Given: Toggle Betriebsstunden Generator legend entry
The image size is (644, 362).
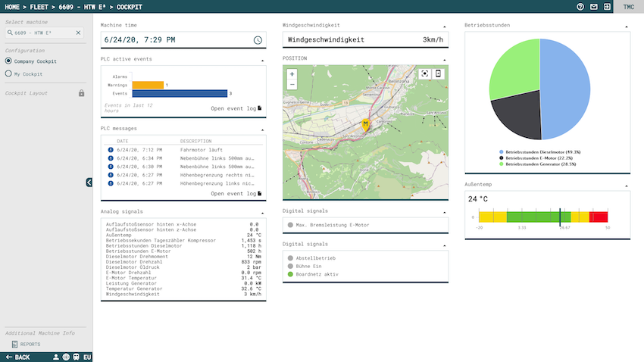Looking at the screenshot, I should tap(538, 164).
